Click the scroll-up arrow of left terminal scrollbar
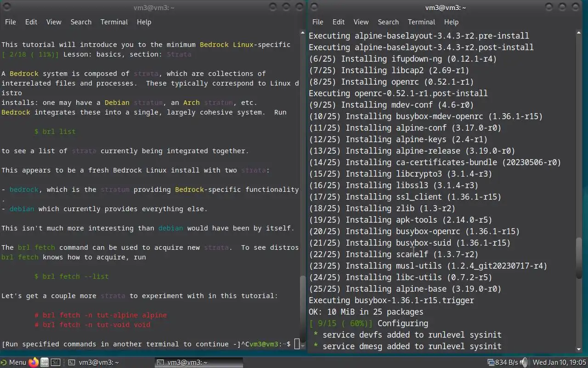The height and width of the screenshot is (368, 588). click(303, 33)
